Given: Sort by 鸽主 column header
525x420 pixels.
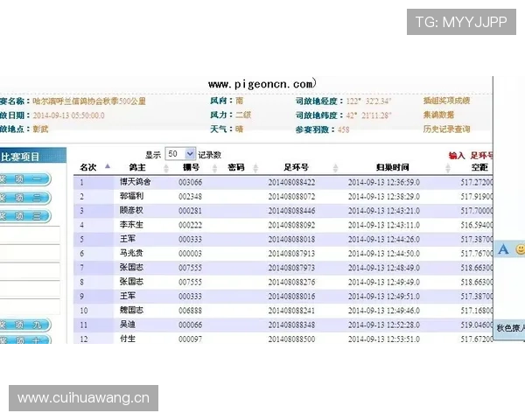Looking at the screenshot, I should [x=137, y=167].
